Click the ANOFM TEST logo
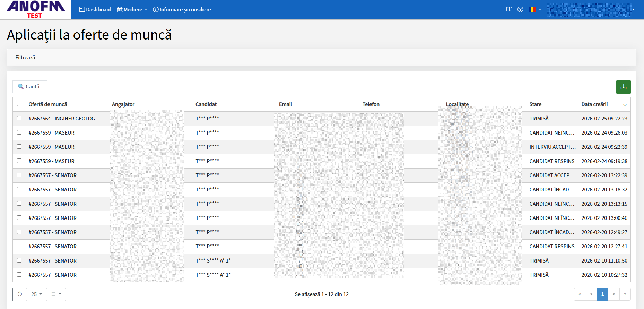 [x=35, y=9]
